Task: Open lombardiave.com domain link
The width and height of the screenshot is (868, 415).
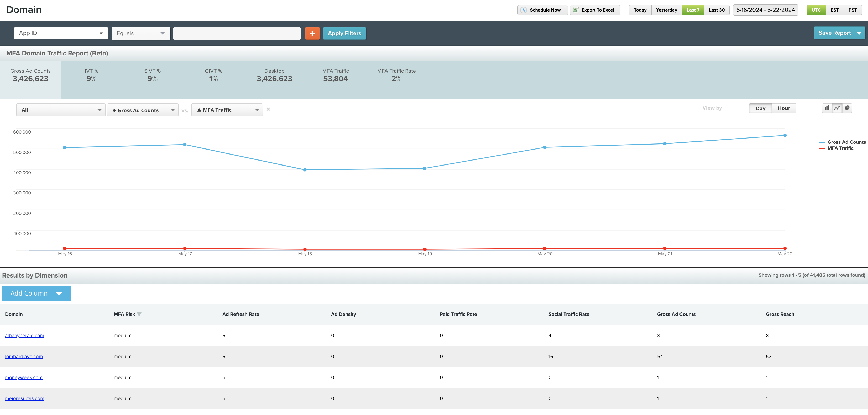Action: coord(24,357)
